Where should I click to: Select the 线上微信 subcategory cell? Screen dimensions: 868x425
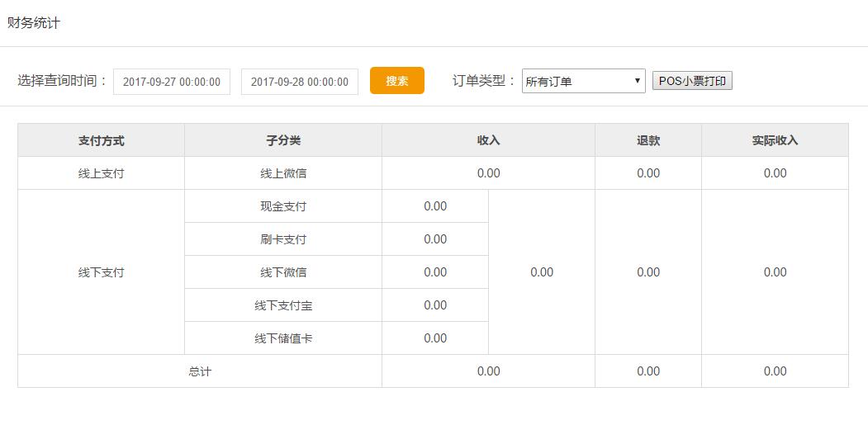282,173
